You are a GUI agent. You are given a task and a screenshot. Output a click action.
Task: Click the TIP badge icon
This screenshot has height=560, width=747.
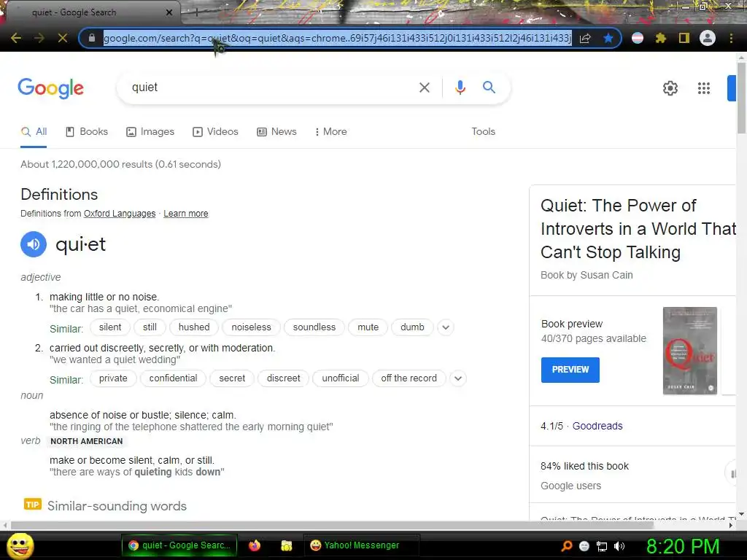point(32,505)
